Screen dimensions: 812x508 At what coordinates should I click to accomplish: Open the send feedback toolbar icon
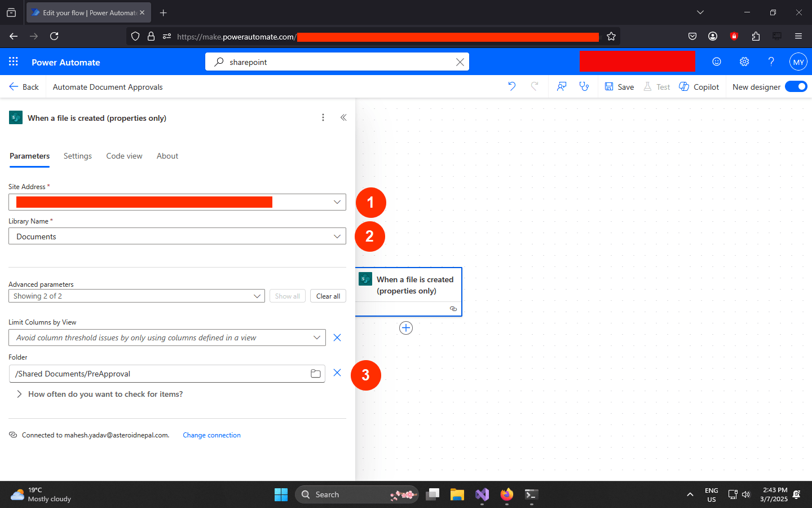[x=562, y=86]
